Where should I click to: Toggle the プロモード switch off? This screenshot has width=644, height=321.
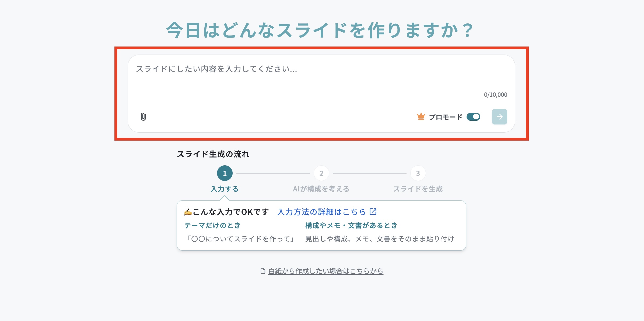tap(473, 117)
